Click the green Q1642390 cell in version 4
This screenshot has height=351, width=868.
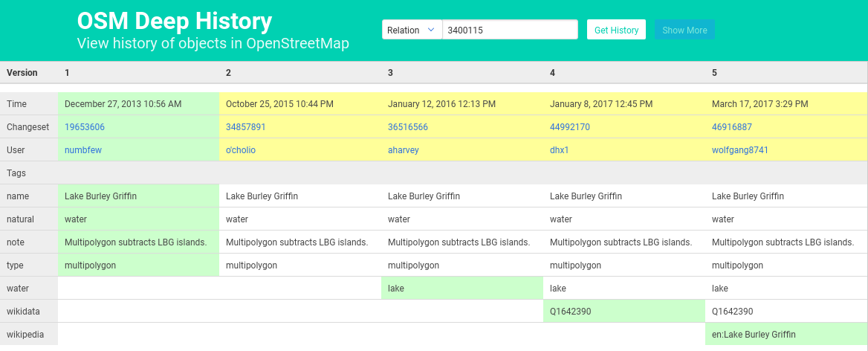click(x=624, y=312)
